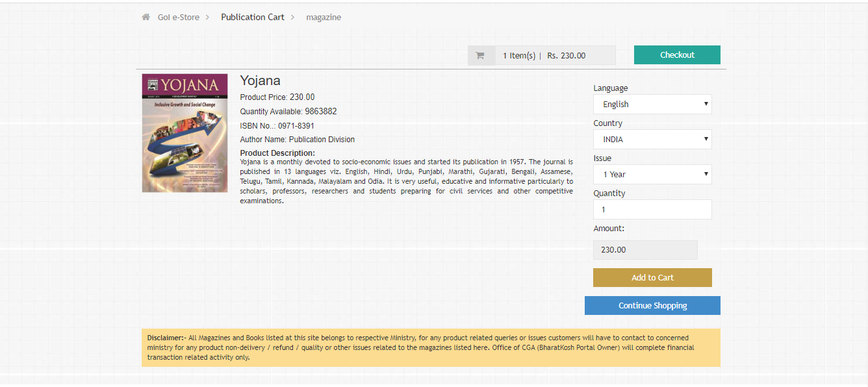This screenshot has height=387, width=868.
Task: Expand the Issue dropdown showing 1 Year
Action: coord(652,175)
